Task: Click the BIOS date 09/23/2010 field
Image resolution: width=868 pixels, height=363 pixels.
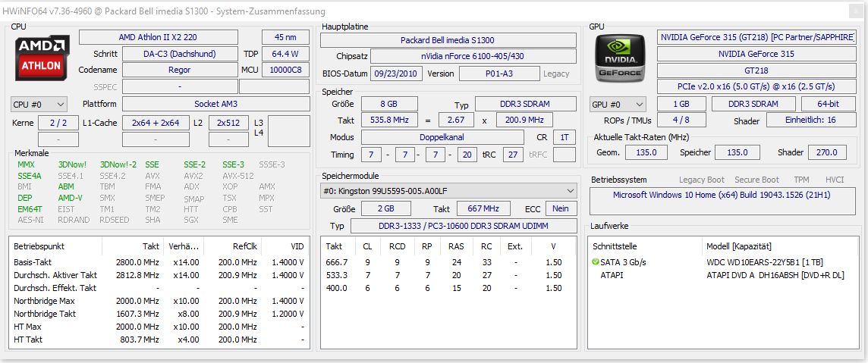Action: click(396, 74)
